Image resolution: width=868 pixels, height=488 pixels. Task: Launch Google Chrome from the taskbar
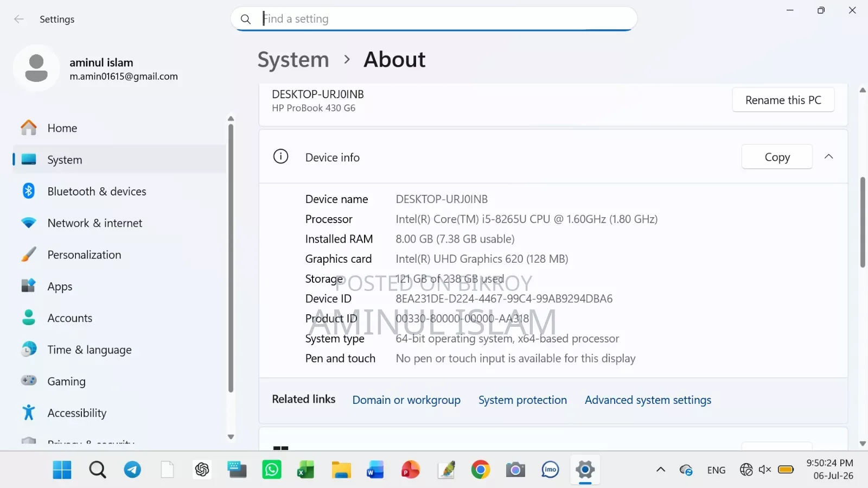click(x=481, y=470)
